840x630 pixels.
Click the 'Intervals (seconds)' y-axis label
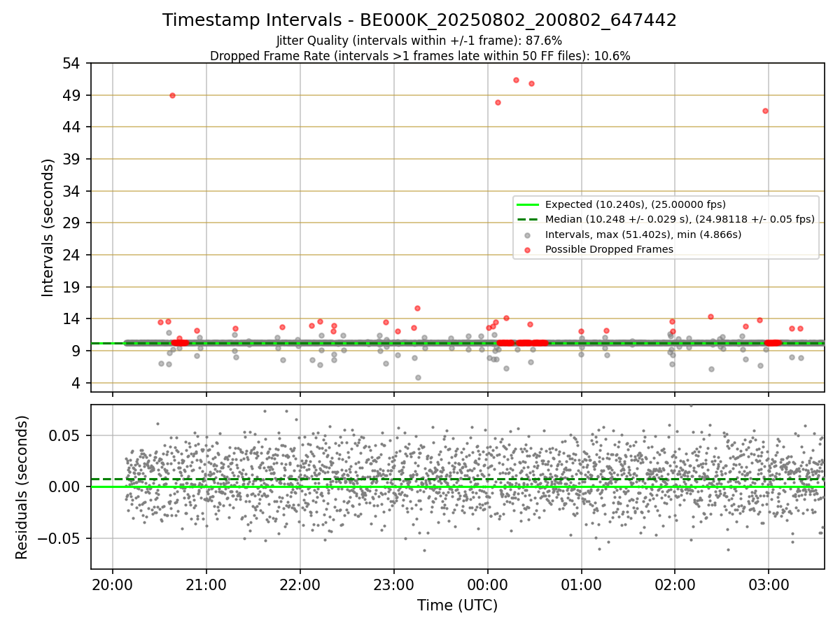[x=48, y=227]
